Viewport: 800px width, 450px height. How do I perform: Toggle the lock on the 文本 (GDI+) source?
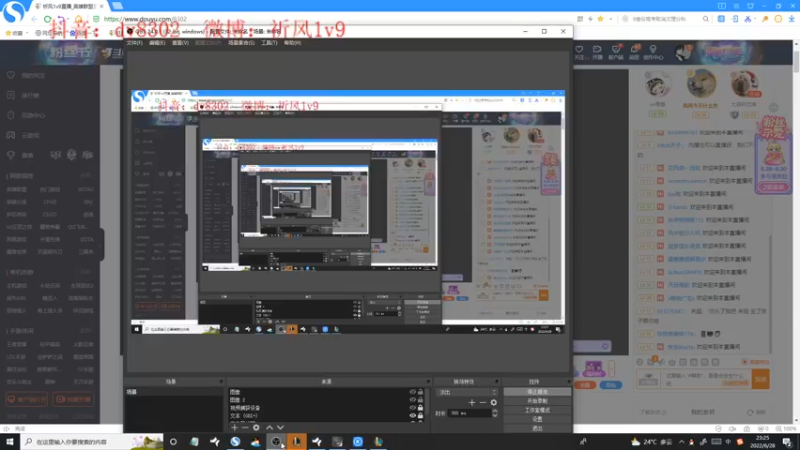420,416
